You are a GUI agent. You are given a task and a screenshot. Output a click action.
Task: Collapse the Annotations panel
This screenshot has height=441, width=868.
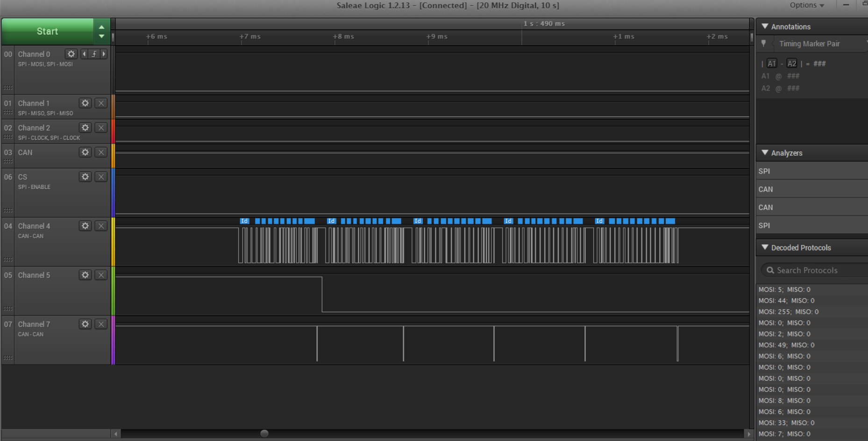tap(765, 27)
